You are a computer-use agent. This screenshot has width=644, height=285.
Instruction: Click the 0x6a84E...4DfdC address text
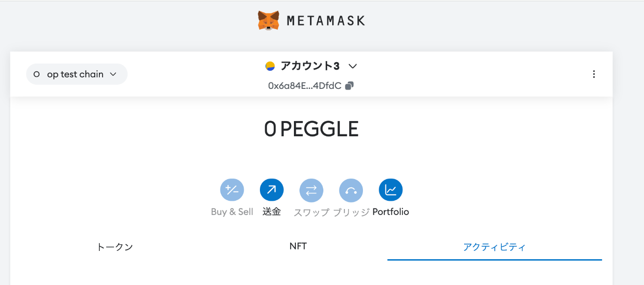[x=305, y=86]
